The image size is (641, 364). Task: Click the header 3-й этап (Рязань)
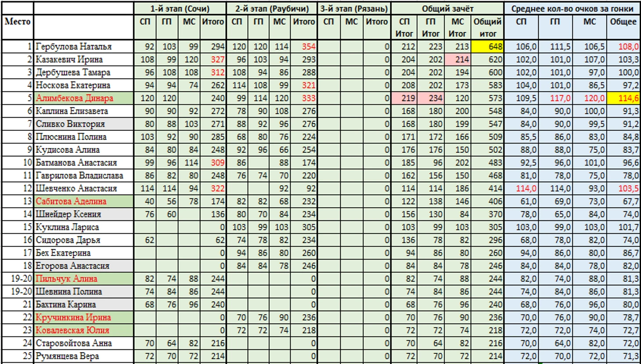tap(354, 9)
